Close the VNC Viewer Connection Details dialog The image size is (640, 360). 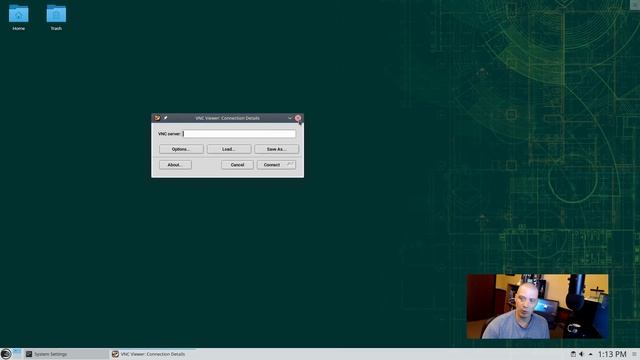click(298, 118)
